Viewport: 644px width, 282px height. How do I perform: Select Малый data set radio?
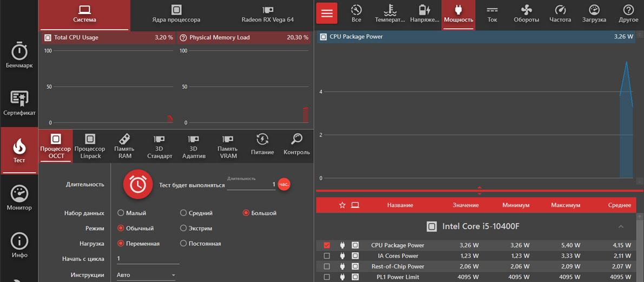[x=132, y=213]
